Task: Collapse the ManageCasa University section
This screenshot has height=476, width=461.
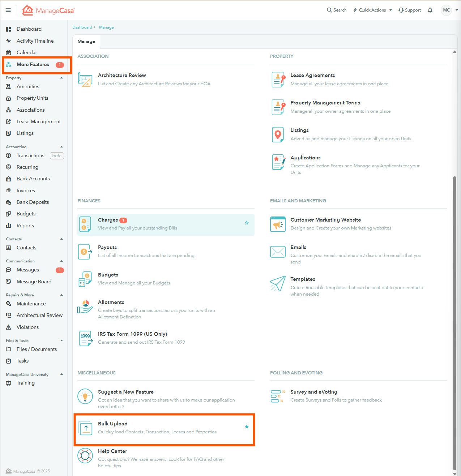Action: [x=61, y=374]
